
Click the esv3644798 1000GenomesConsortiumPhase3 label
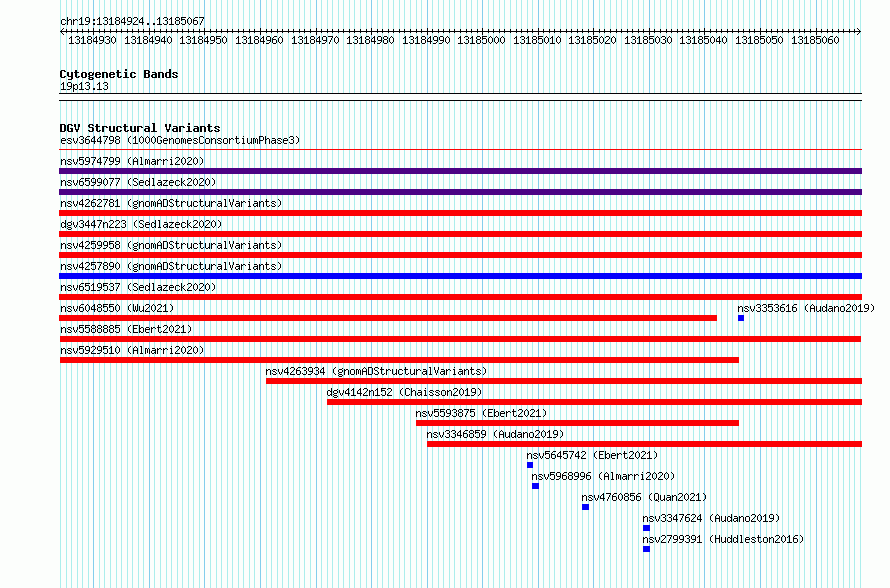click(180, 140)
